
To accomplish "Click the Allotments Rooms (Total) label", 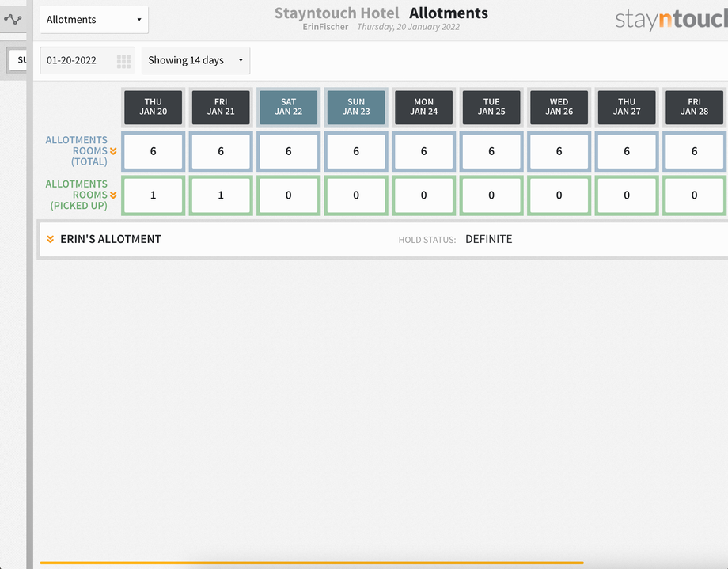I will (76, 151).
